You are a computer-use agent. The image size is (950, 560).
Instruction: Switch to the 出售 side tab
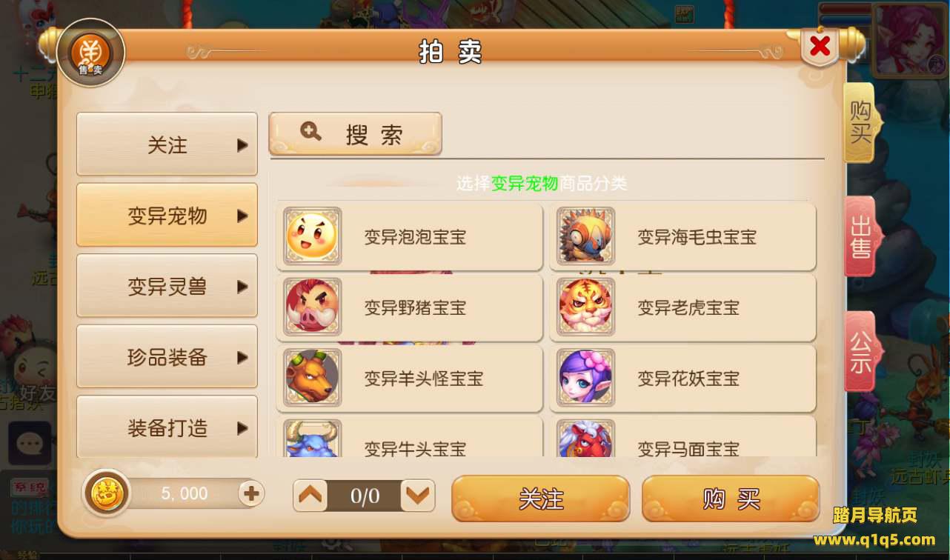[861, 237]
